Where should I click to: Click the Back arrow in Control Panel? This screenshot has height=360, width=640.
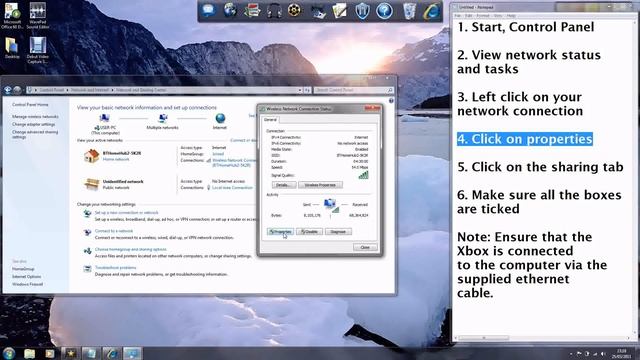coord(8,90)
